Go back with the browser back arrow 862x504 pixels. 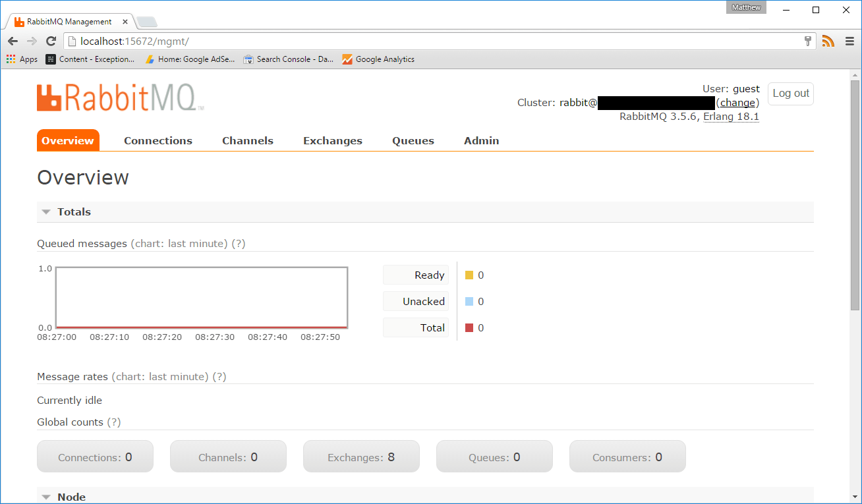13,41
